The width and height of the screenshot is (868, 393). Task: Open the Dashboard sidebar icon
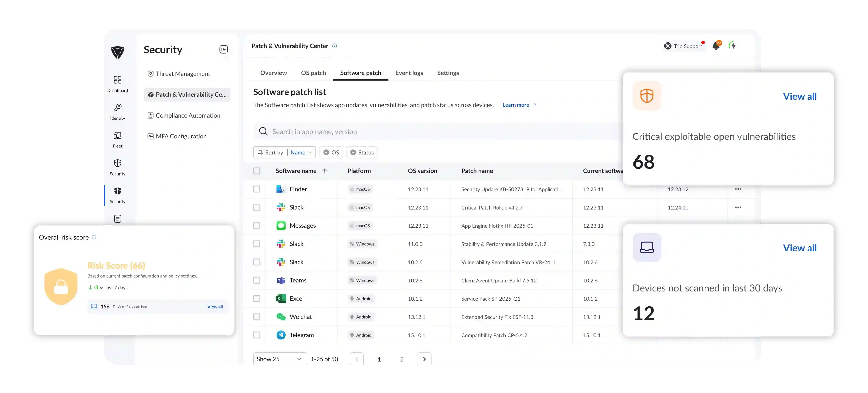click(x=117, y=80)
